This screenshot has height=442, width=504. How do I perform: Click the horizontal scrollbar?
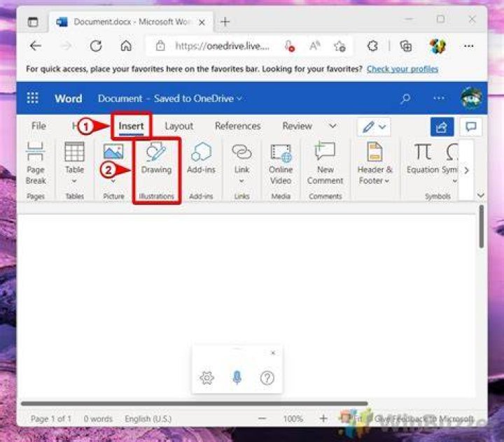tap(194, 404)
